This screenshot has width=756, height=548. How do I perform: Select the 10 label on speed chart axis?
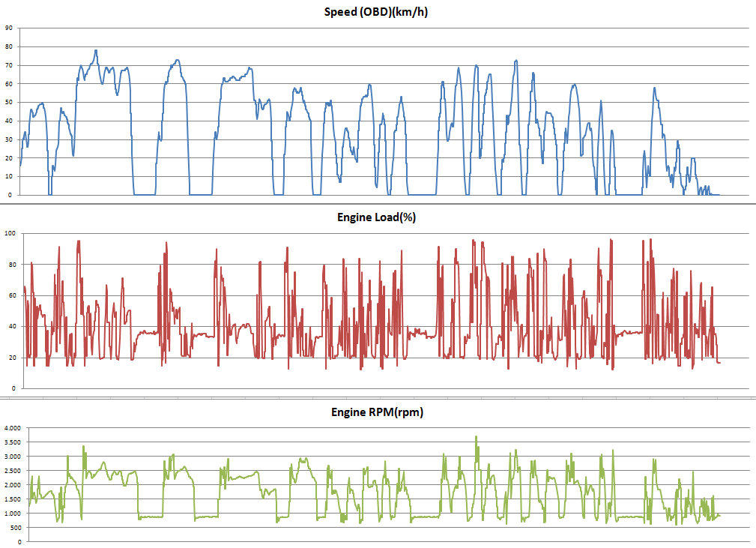(x=8, y=176)
